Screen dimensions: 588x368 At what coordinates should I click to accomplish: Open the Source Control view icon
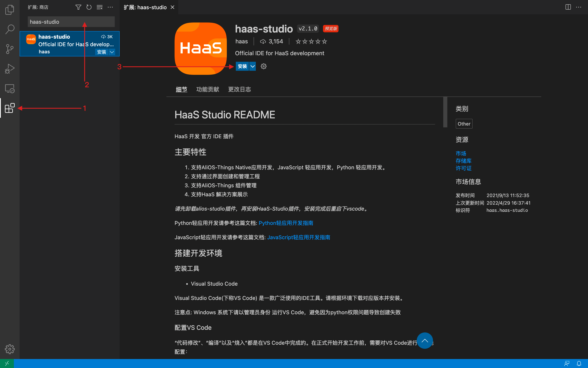[10, 49]
